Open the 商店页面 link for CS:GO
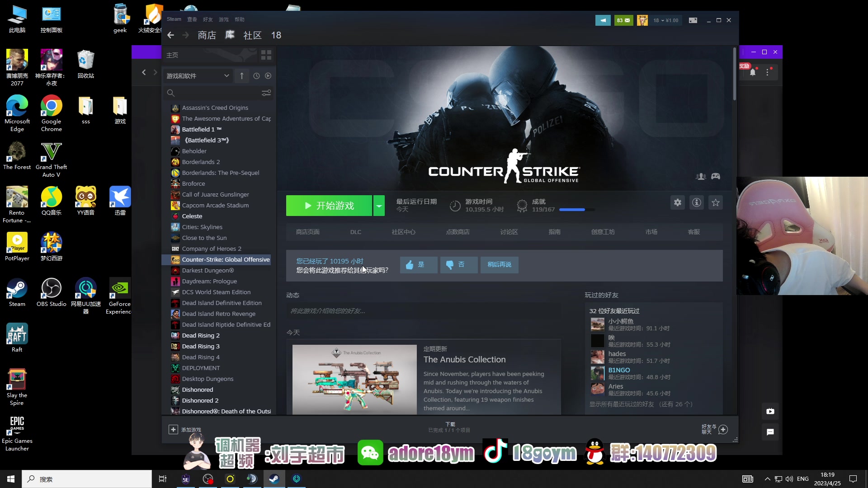The image size is (868, 488). coord(308,232)
